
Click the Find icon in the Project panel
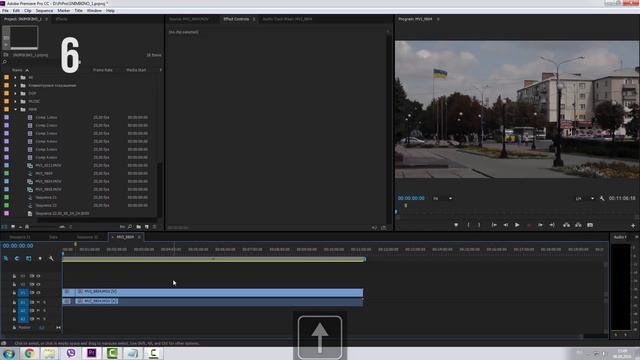tap(130, 227)
